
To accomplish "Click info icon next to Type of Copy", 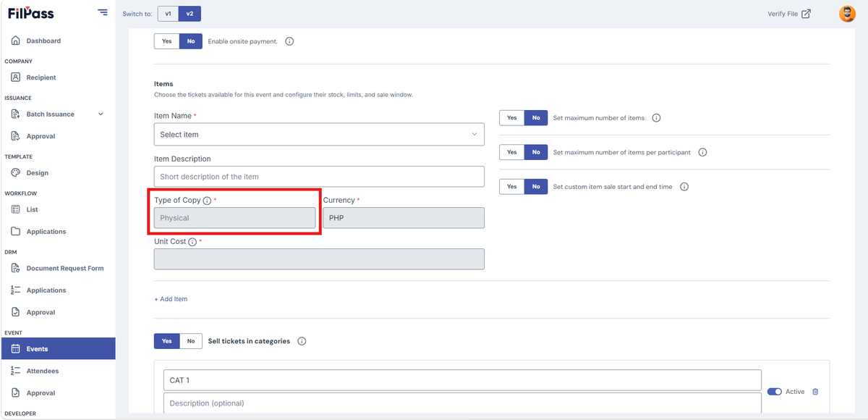I will [x=207, y=201].
